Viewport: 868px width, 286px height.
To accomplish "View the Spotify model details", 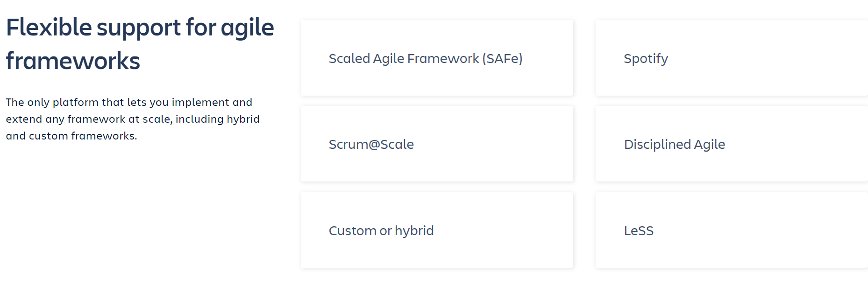I will click(x=732, y=58).
